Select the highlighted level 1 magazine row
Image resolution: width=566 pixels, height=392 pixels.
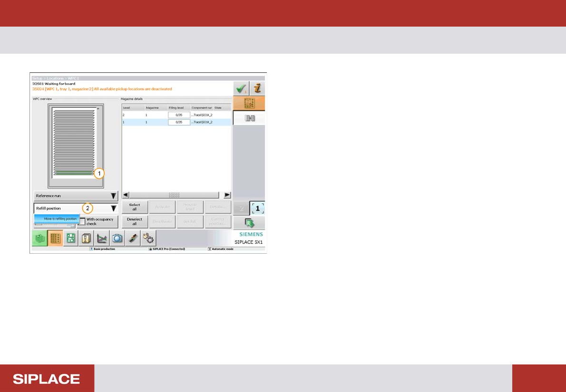tap(176, 122)
